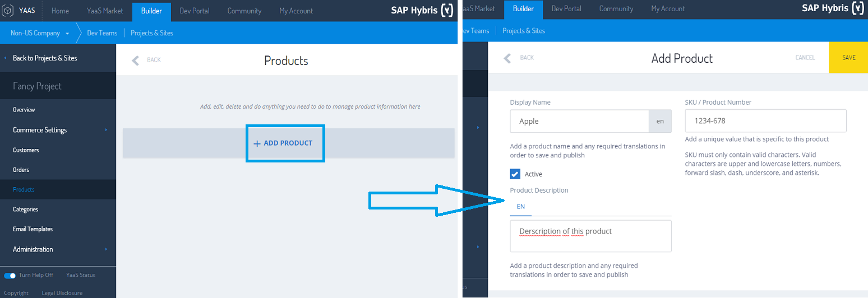Expand the Administration submenu
The height and width of the screenshot is (298, 868).
point(106,249)
